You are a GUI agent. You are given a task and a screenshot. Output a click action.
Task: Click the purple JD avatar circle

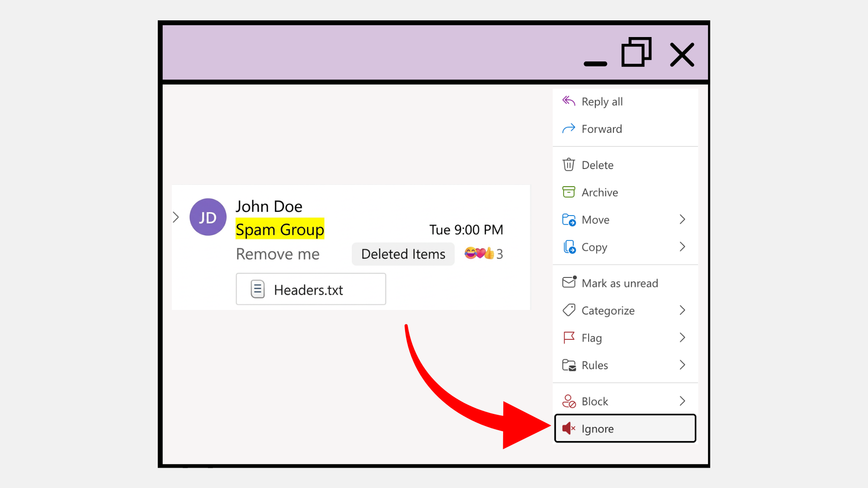[208, 217]
